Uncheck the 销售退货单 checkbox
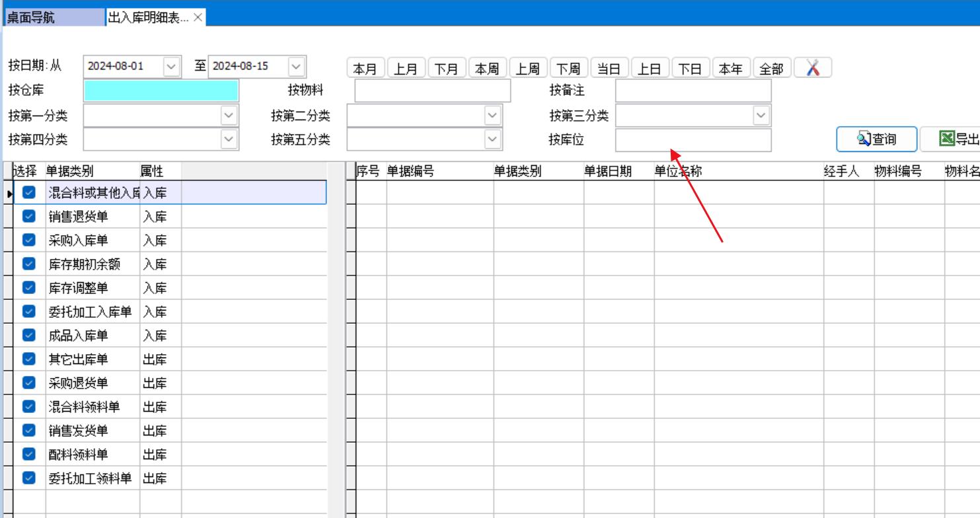Screen dimensions: 980x518 point(28,216)
